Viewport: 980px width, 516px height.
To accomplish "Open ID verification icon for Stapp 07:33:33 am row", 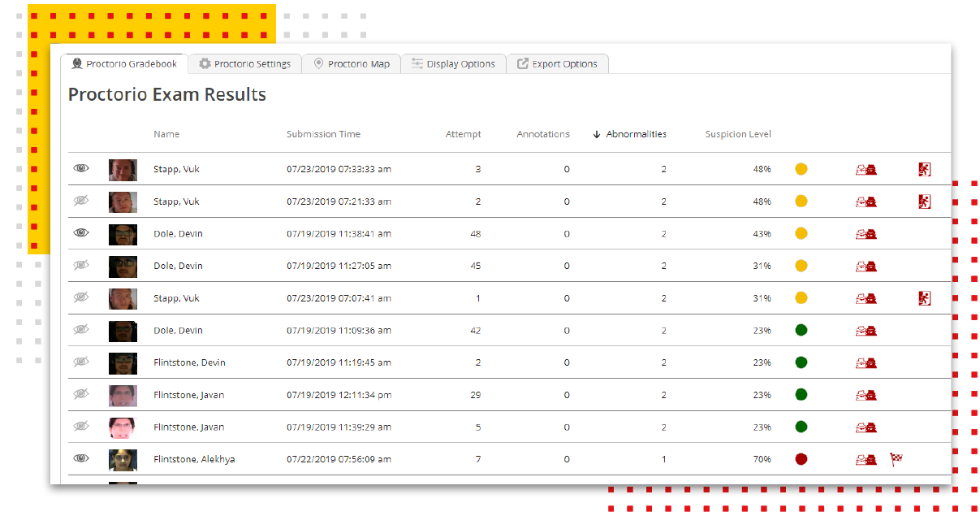I will (x=866, y=169).
